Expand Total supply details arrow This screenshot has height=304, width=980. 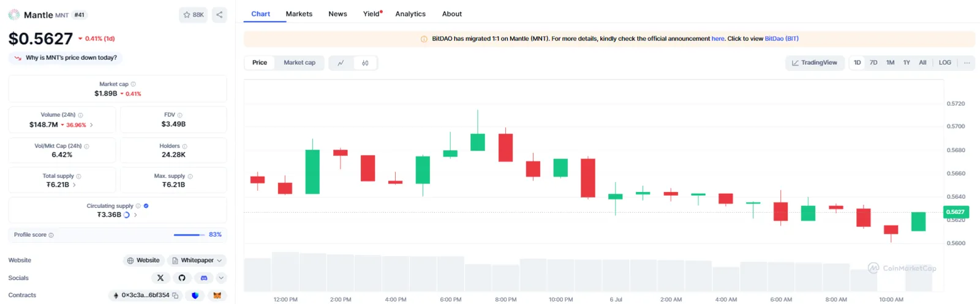coord(75,185)
